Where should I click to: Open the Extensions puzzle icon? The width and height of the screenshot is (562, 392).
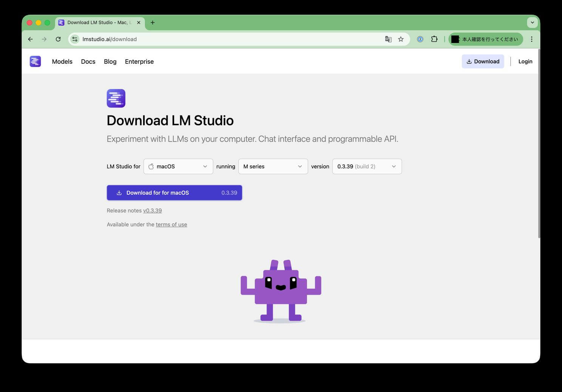[x=434, y=39]
